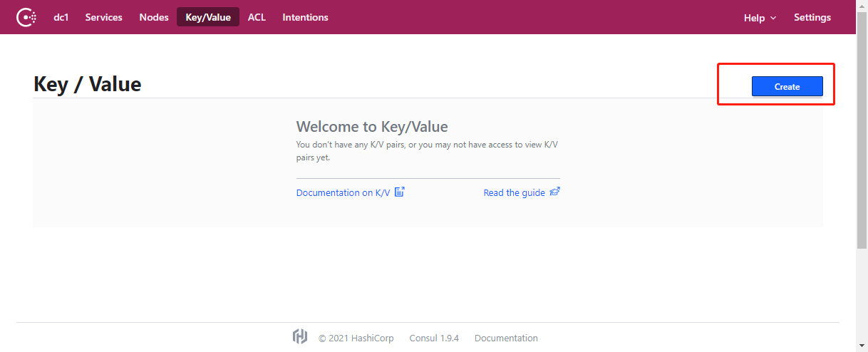Click the document icon beside Documentation on K/V

point(400,192)
